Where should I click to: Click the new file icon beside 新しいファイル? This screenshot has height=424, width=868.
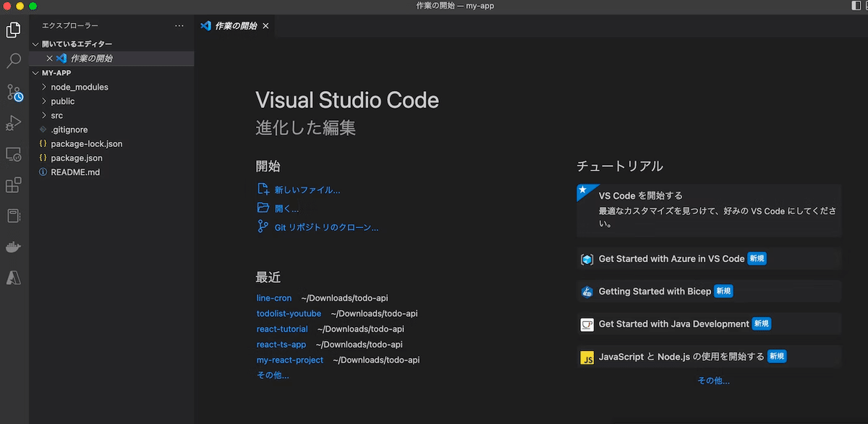point(263,190)
